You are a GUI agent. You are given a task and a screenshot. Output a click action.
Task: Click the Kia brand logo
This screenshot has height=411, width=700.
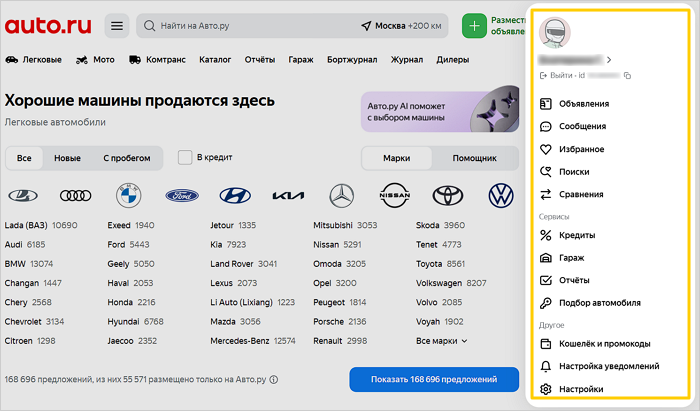(x=288, y=195)
